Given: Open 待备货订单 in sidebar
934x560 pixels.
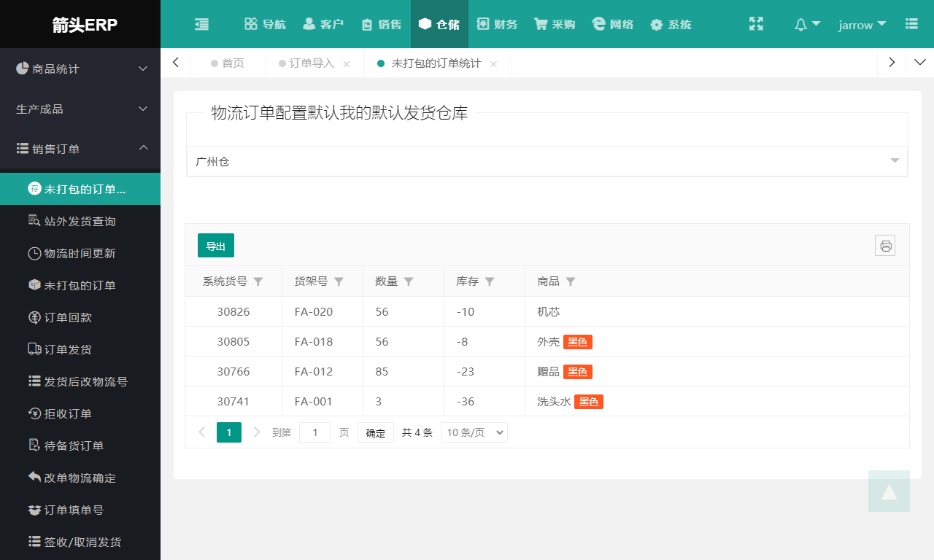Looking at the screenshot, I should tap(80, 446).
